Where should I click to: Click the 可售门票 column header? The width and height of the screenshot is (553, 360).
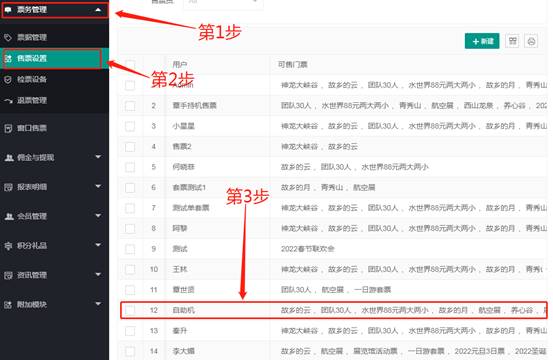click(x=292, y=65)
